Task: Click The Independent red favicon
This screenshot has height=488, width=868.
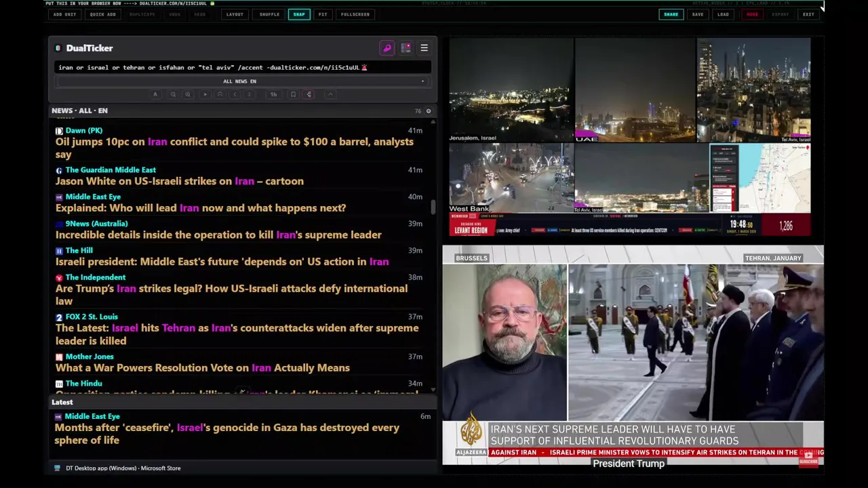Action: 59,278
